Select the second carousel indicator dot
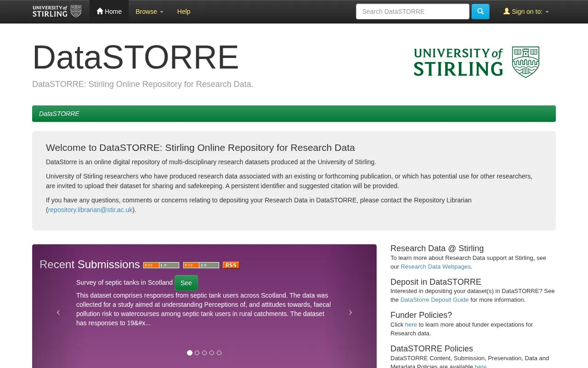Image resolution: width=588 pixels, height=368 pixels. pyautogui.click(x=197, y=353)
